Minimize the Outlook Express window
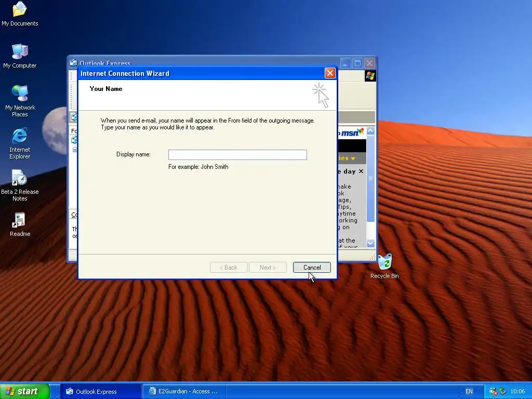 tap(345, 63)
